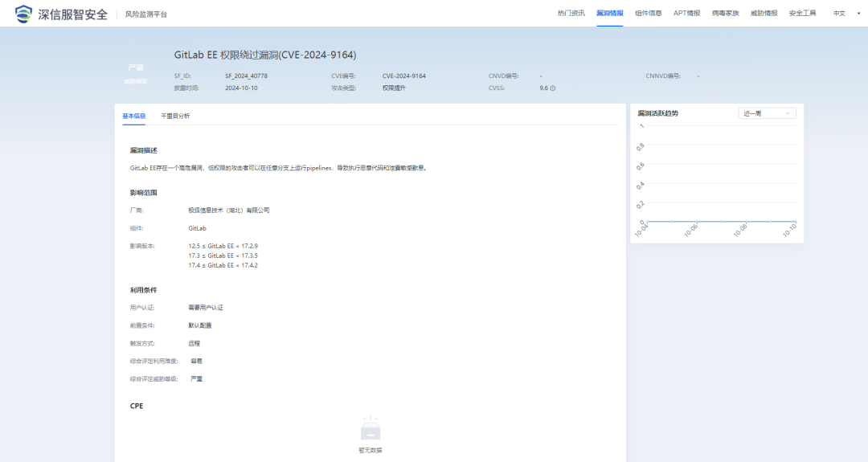Click the 风险监测平台 header text
Viewport: 868px width, 462px height.
[x=146, y=14]
